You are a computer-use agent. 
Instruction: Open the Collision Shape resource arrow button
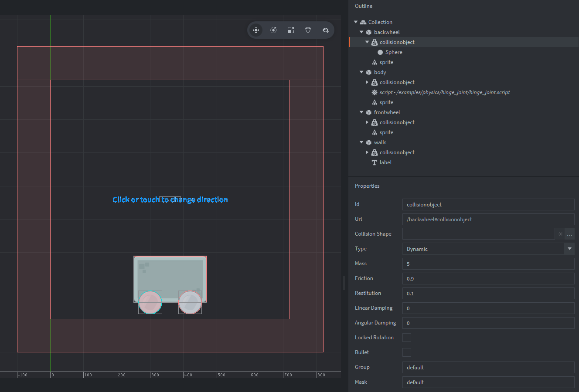click(560, 234)
